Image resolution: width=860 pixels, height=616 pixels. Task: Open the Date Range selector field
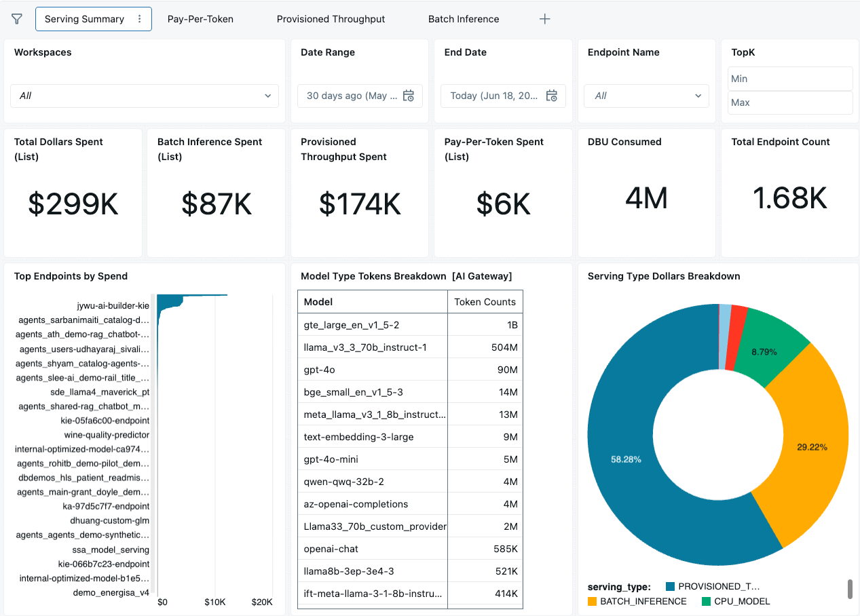click(x=360, y=96)
